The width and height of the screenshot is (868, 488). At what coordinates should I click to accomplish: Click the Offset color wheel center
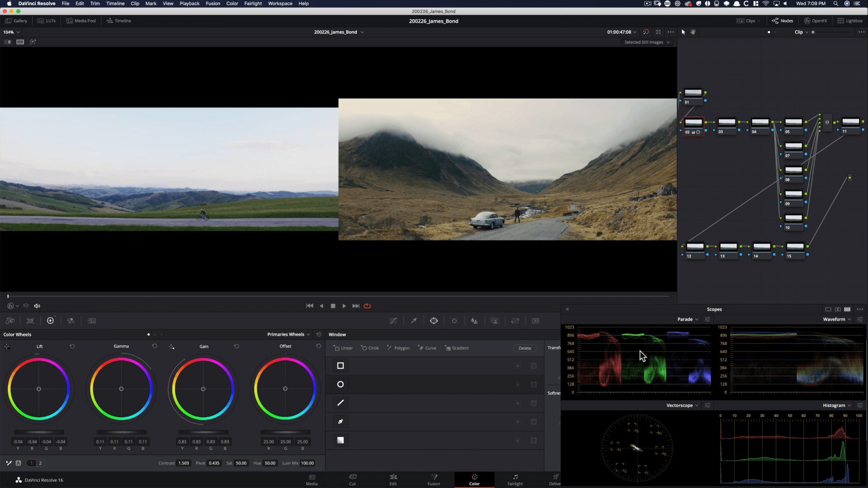pyautogui.click(x=285, y=389)
